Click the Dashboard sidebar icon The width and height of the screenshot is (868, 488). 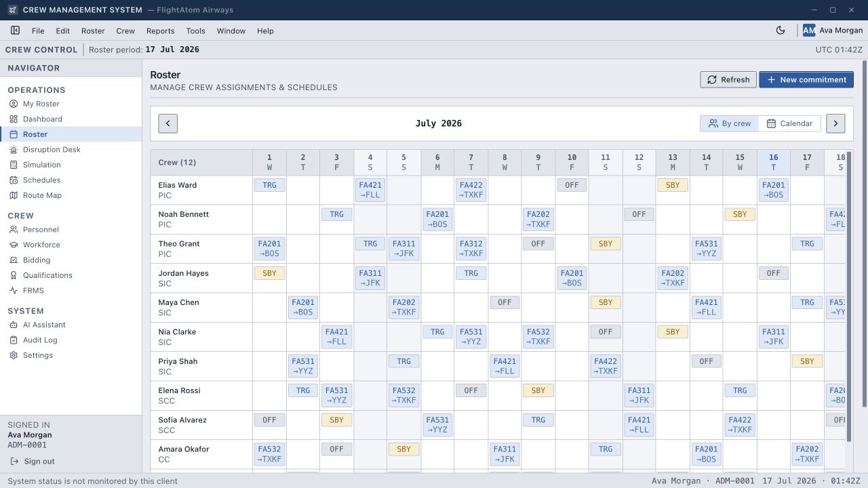pyautogui.click(x=14, y=119)
